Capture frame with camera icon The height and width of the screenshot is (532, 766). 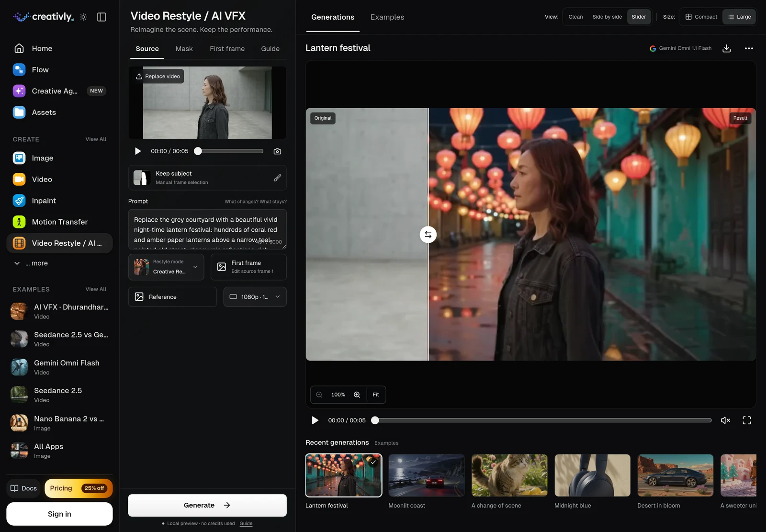(x=277, y=151)
